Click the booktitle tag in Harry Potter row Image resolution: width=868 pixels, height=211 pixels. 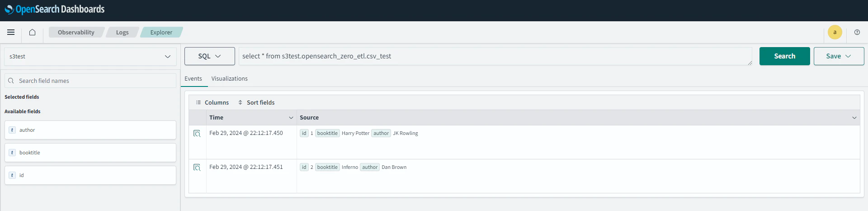click(327, 134)
